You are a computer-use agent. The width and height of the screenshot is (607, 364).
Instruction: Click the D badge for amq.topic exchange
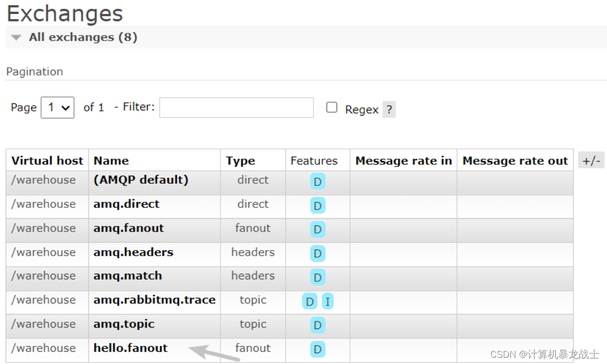click(x=317, y=325)
